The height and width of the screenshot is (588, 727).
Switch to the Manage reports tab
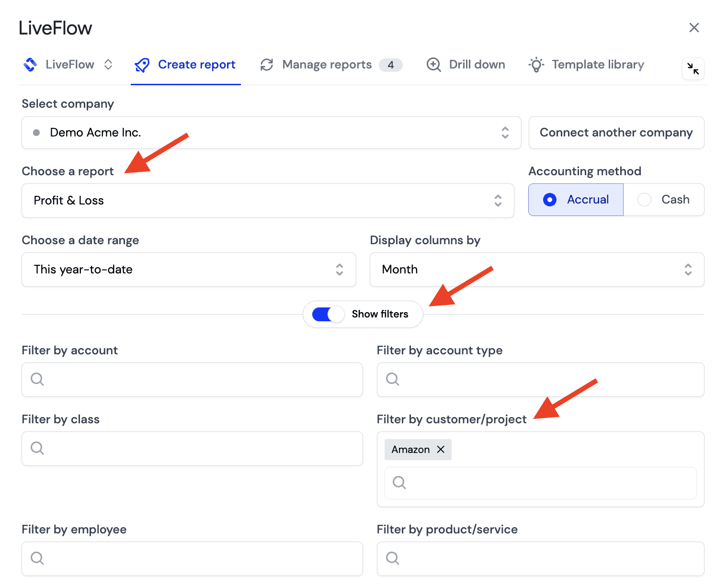click(327, 64)
